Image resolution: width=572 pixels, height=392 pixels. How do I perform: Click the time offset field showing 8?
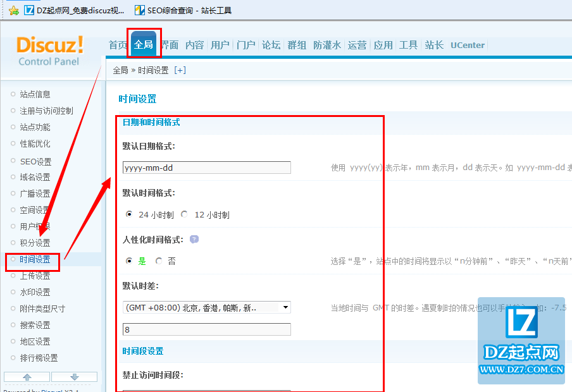(207, 329)
